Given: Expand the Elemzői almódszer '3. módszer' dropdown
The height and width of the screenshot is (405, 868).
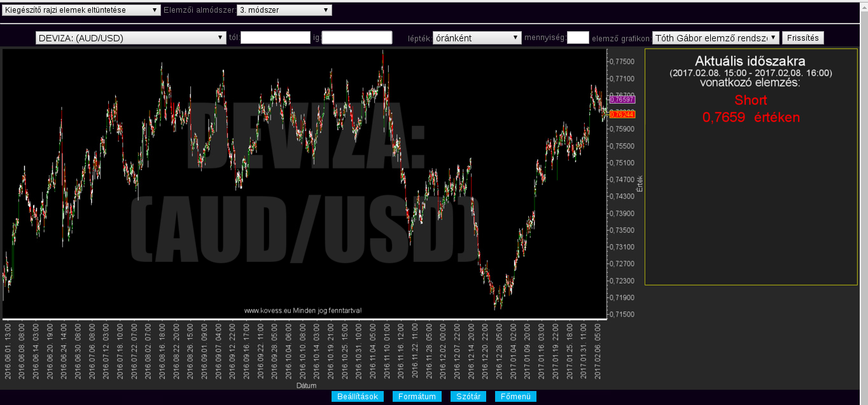Looking at the screenshot, I should point(284,10).
